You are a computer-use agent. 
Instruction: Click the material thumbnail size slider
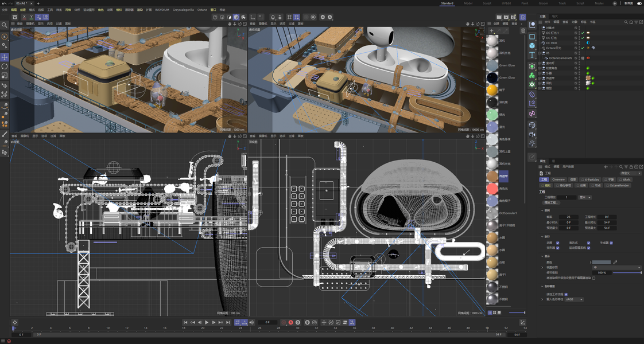(517, 312)
